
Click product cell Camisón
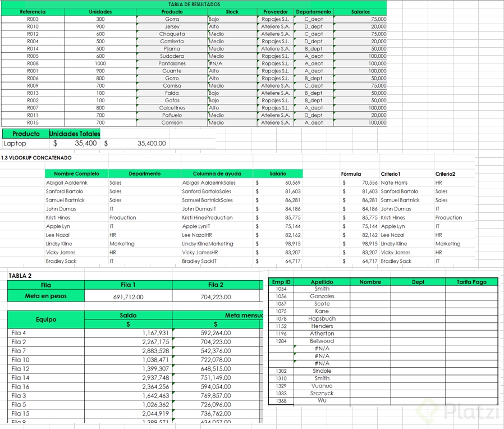(172, 123)
